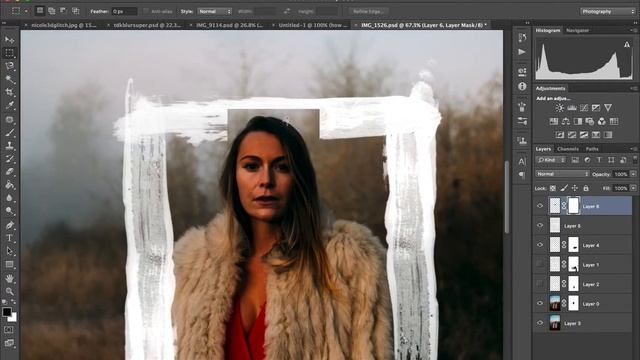Select the Zoom tool
Image resolution: width=640 pixels, height=360 pixels.
9,291
